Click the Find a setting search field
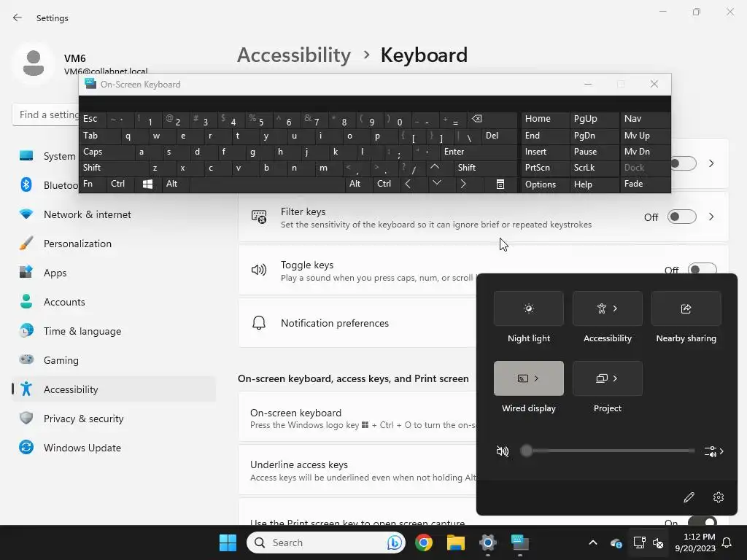This screenshot has height=560, width=747. [x=46, y=114]
